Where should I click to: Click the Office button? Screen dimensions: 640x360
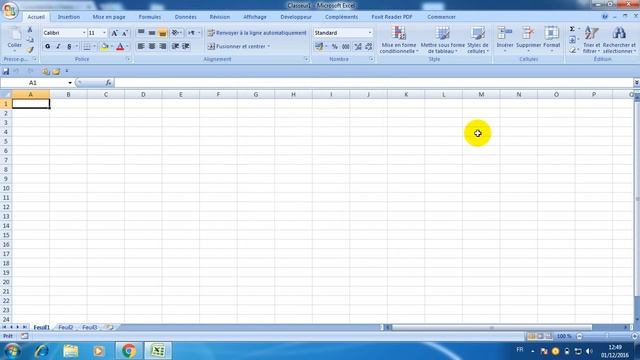(x=10, y=11)
